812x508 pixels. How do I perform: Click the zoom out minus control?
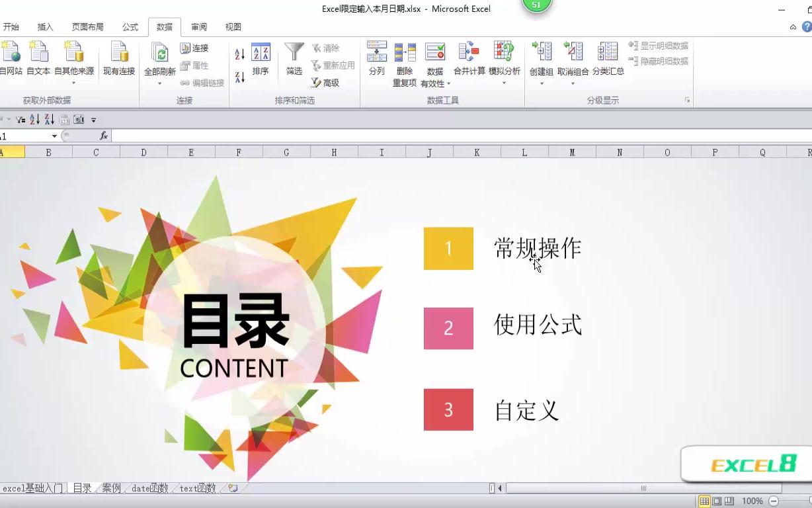tap(773, 501)
